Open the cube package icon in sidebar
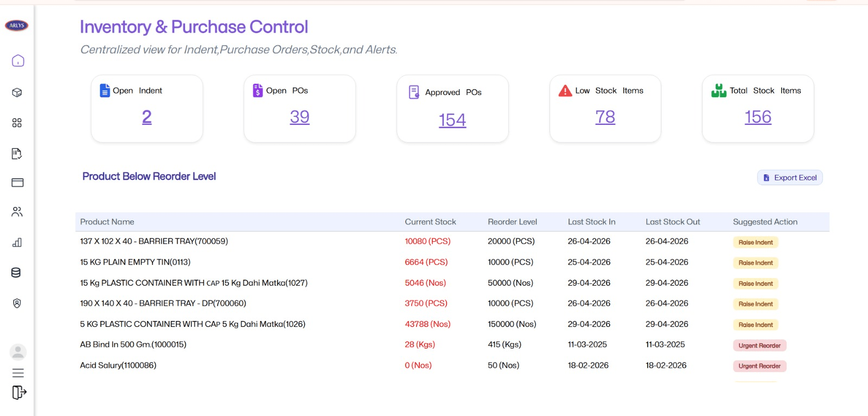 pyautogui.click(x=17, y=92)
